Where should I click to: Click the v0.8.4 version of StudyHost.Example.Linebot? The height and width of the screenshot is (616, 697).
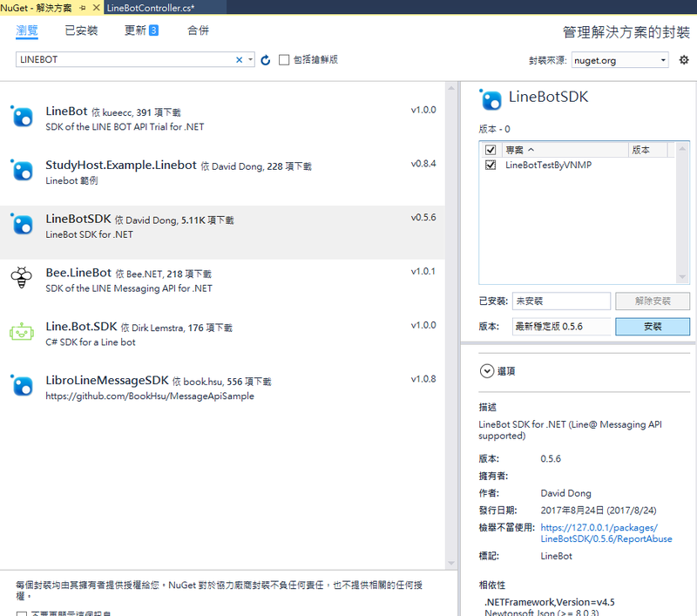click(423, 164)
